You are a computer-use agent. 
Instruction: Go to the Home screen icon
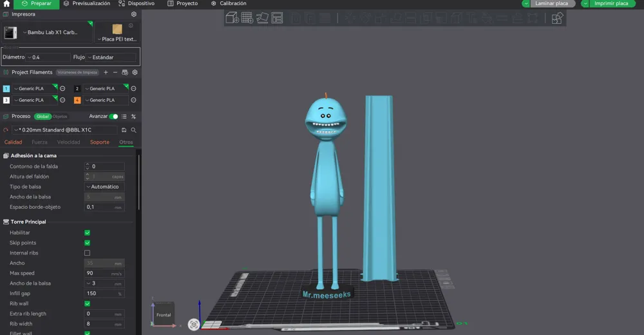(6, 4)
